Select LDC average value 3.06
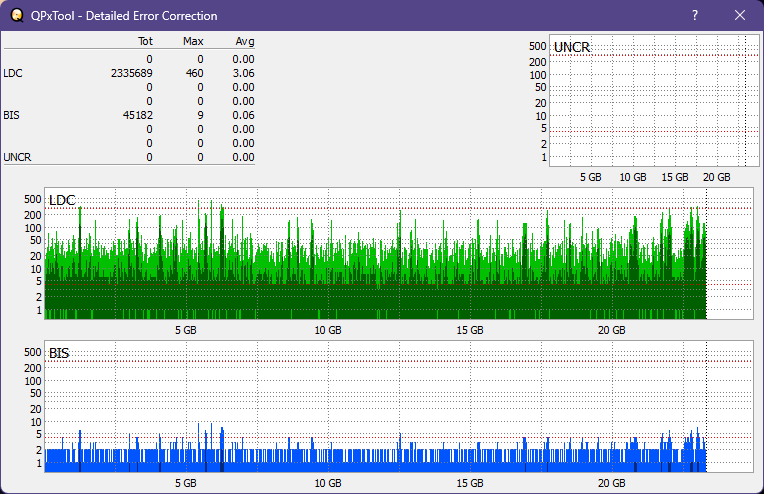 pos(243,73)
